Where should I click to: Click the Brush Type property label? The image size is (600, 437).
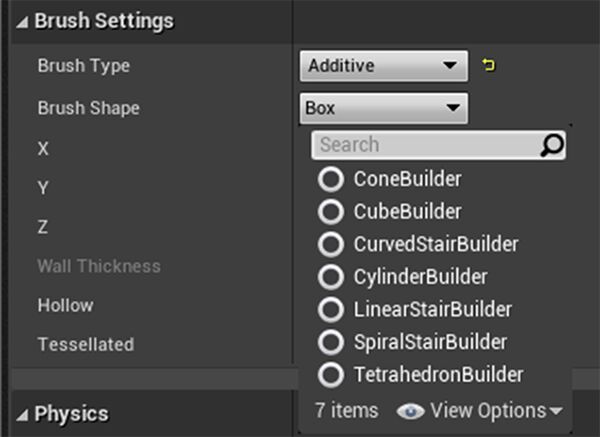pos(84,66)
